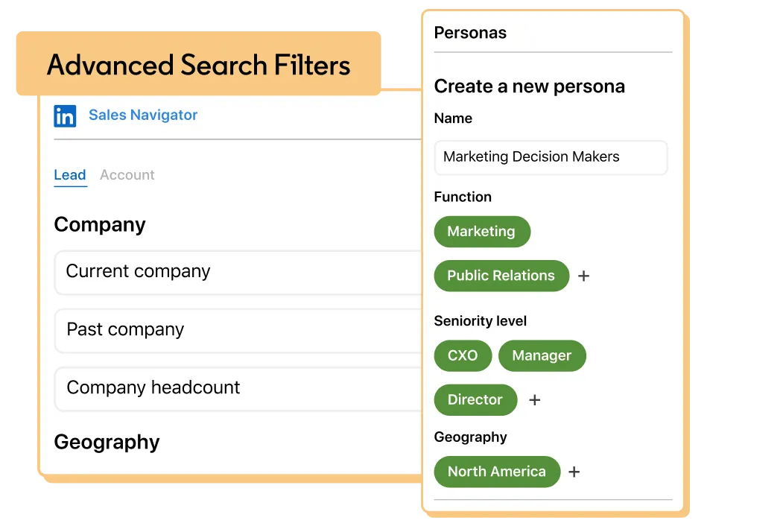This screenshot has width=783, height=532.
Task: Click the persona Name input field
Action: tap(551, 157)
